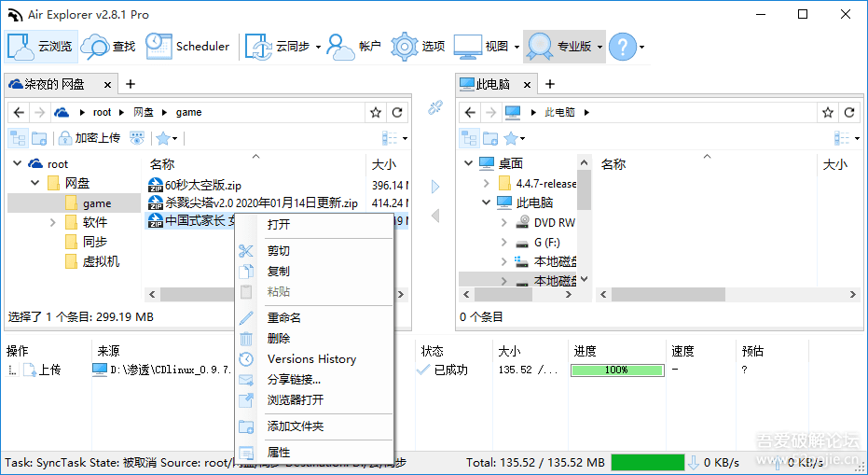The image size is (868, 475).
Task: Choose 打开 in the context menu
Action: [x=314, y=225]
